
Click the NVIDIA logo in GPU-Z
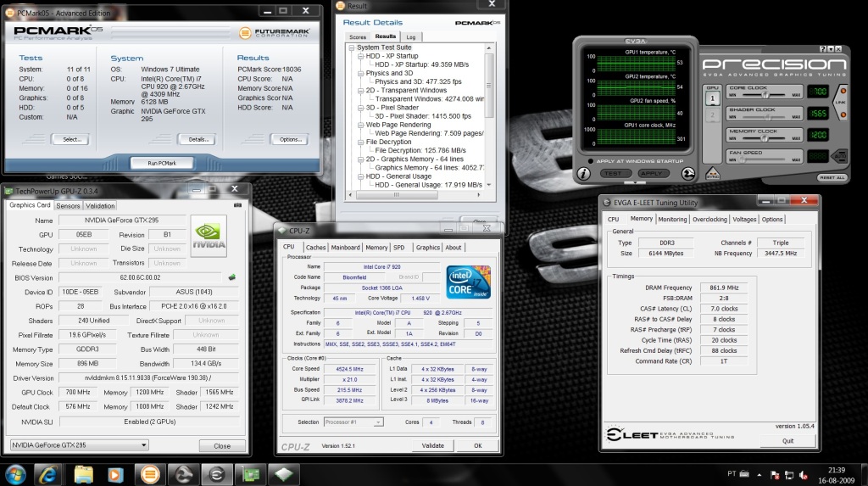tap(209, 236)
